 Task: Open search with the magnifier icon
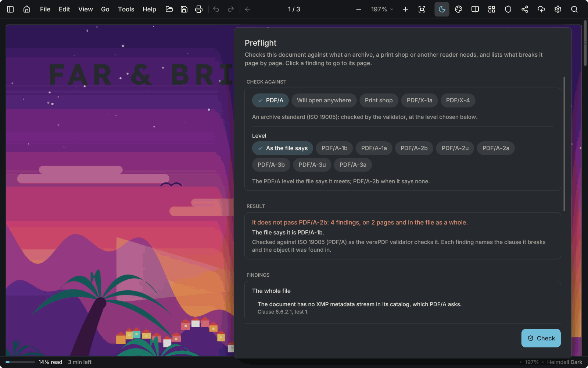point(574,9)
